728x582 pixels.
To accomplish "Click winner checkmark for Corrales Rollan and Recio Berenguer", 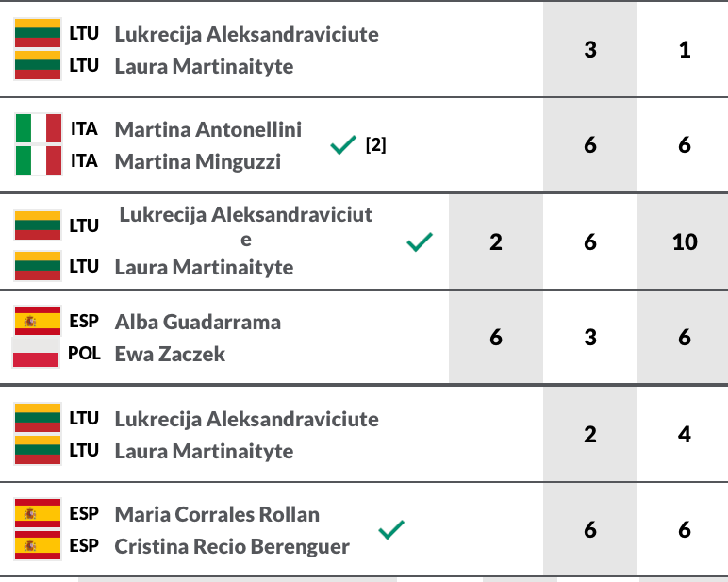I will [x=391, y=530].
